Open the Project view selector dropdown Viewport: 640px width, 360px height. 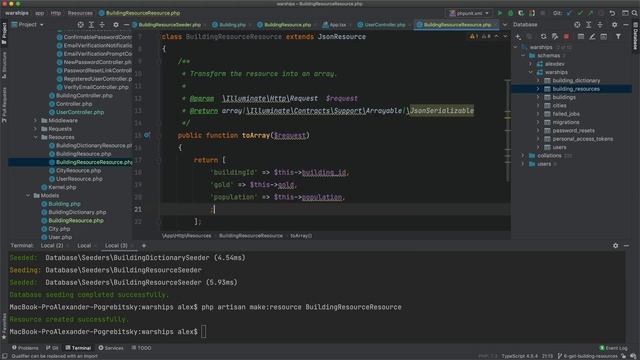[x=27, y=25]
